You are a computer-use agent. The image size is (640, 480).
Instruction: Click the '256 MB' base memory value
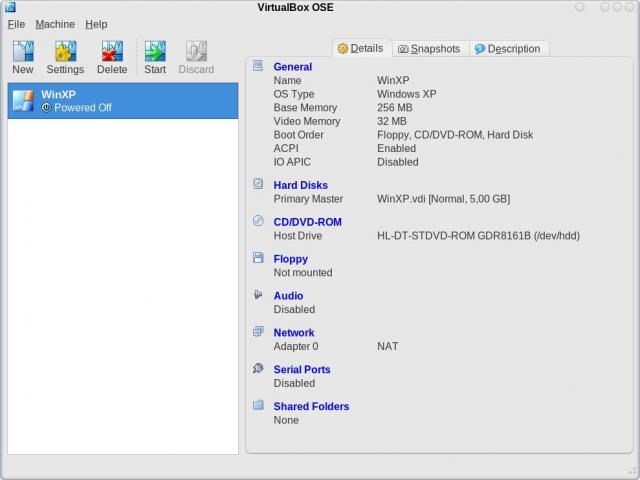[395, 108]
